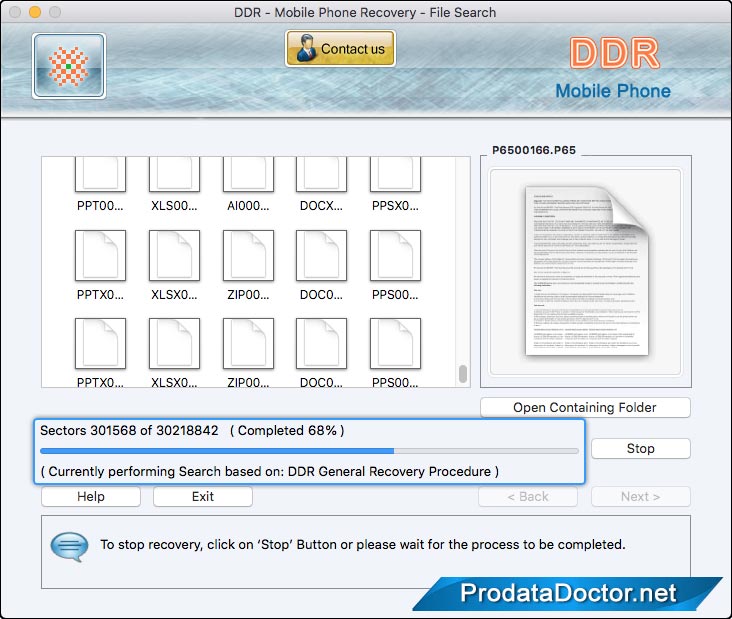Image resolution: width=732 pixels, height=619 pixels.
Task: Select the bottom-row PPTX0... file icon
Action: coord(100,344)
